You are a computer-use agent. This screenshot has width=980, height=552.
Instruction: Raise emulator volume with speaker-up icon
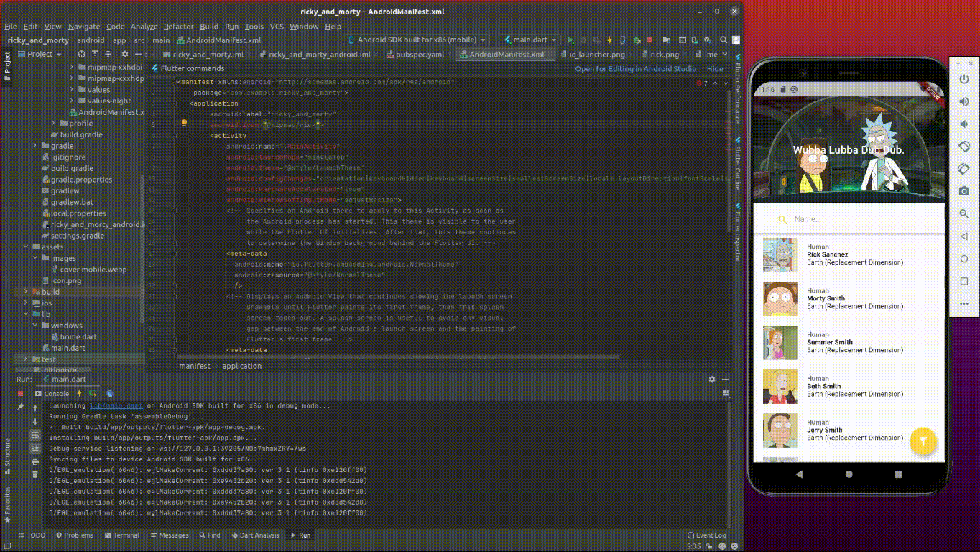click(x=964, y=102)
